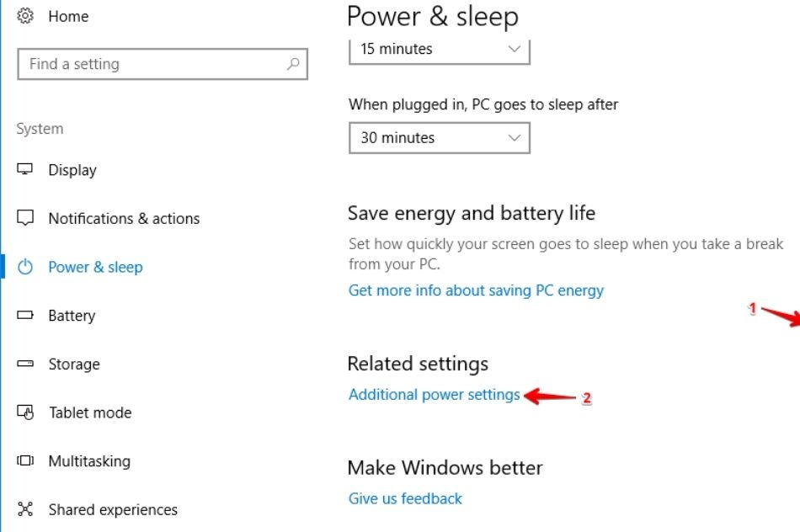Select Power & sleep in the navigation list
800x532 pixels.
(x=95, y=267)
